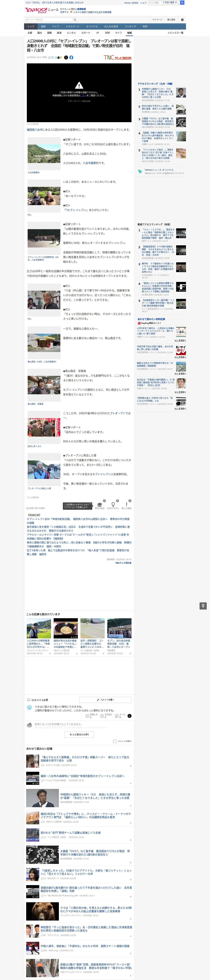Click the back-to-top arrow button
The height and width of the screenshot is (980, 210).
pyautogui.click(x=203, y=606)
